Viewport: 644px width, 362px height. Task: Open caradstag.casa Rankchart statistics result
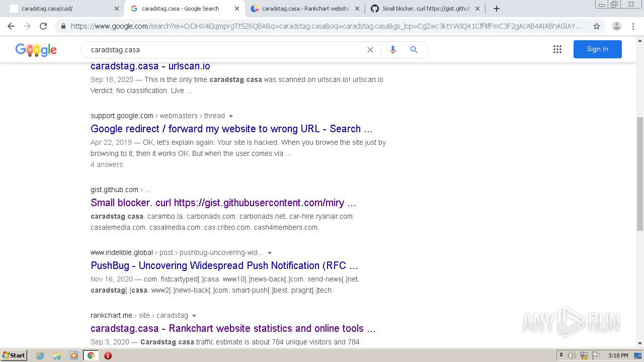pyautogui.click(x=233, y=328)
